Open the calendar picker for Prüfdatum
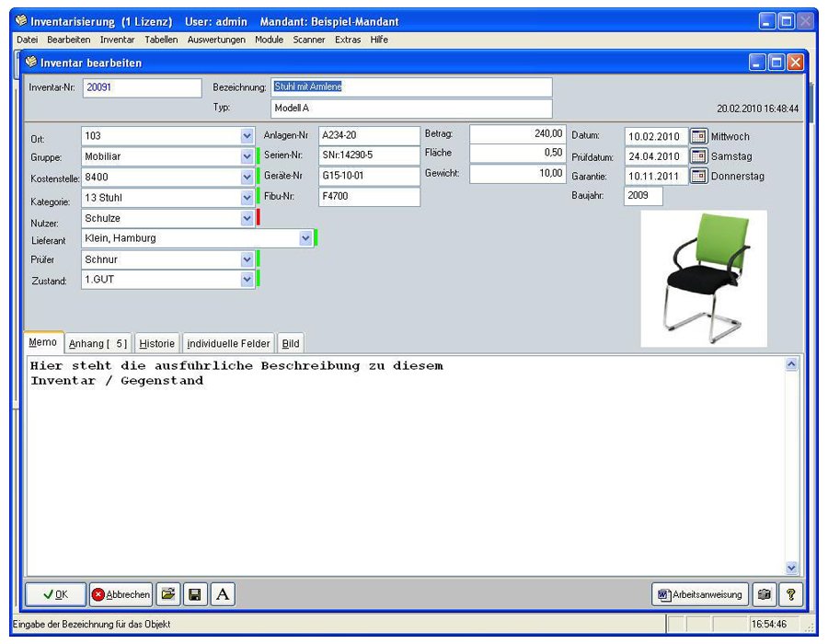This screenshot has width=828, height=644. pyautogui.click(x=699, y=155)
